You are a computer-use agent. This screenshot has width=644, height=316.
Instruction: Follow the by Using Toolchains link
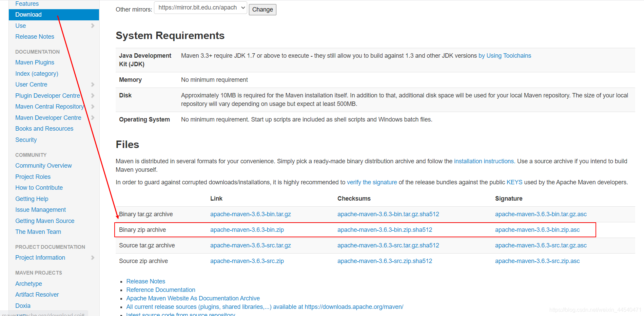pos(505,56)
